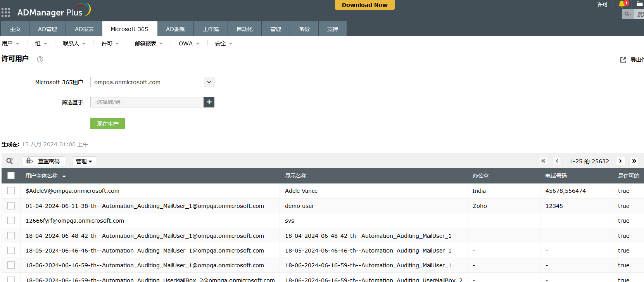
Task: Go to the next results page
Action: tap(620, 161)
